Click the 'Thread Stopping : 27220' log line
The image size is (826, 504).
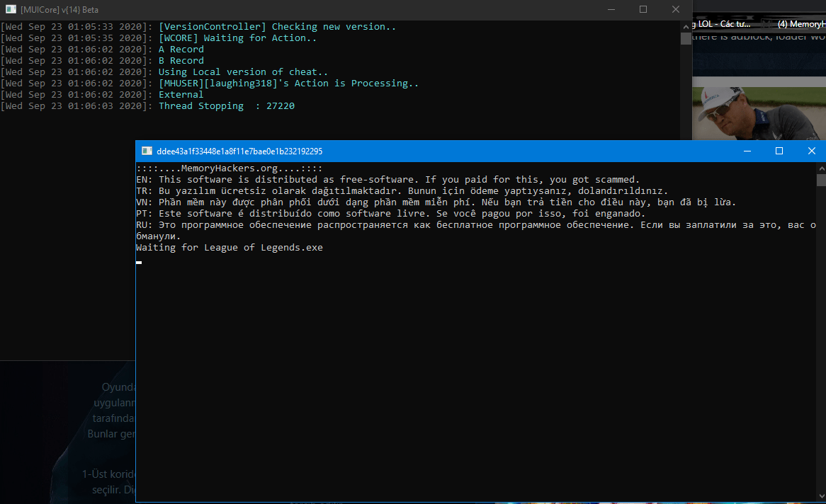point(227,106)
